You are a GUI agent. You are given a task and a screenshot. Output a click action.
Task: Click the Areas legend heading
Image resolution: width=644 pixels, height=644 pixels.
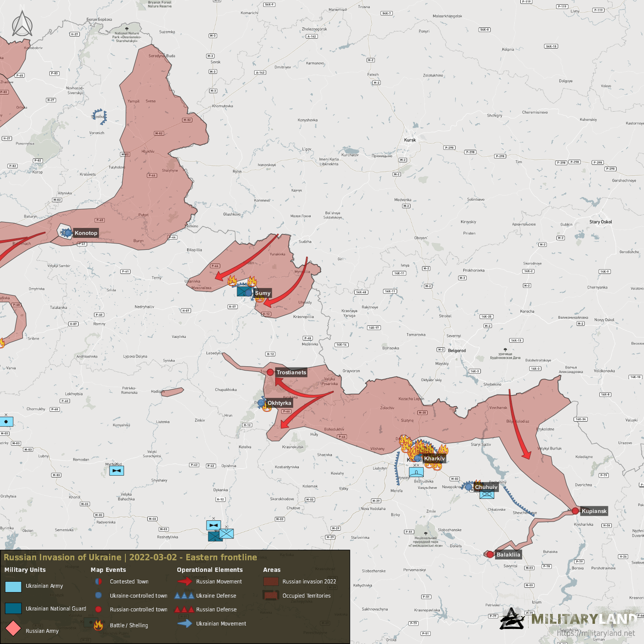272,570
